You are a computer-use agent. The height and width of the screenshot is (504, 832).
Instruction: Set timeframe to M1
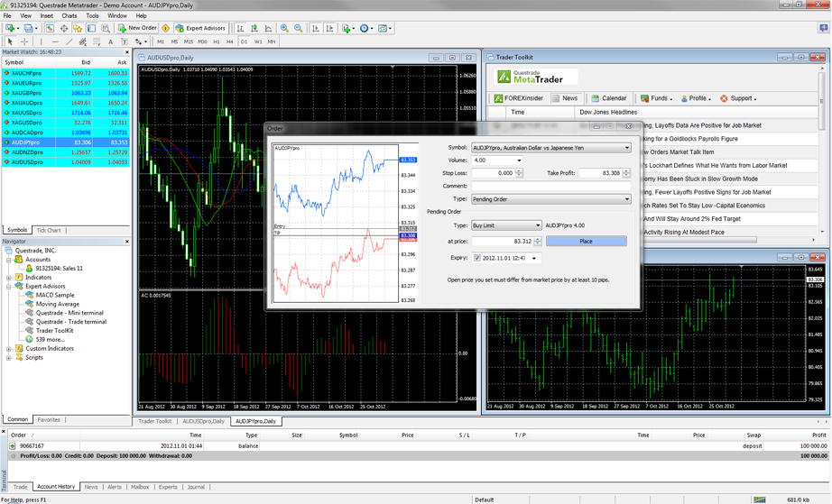161,41
